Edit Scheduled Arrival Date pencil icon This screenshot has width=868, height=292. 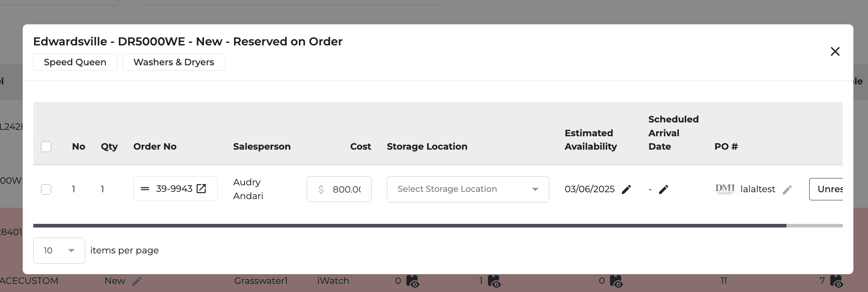(664, 189)
